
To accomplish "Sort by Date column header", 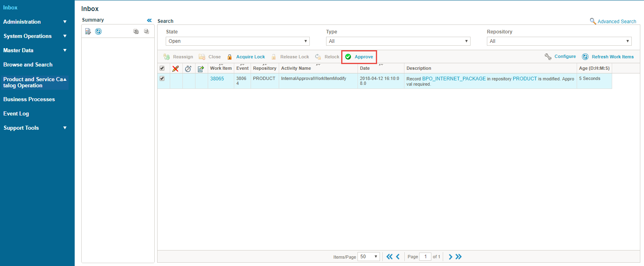I will (x=365, y=68).
